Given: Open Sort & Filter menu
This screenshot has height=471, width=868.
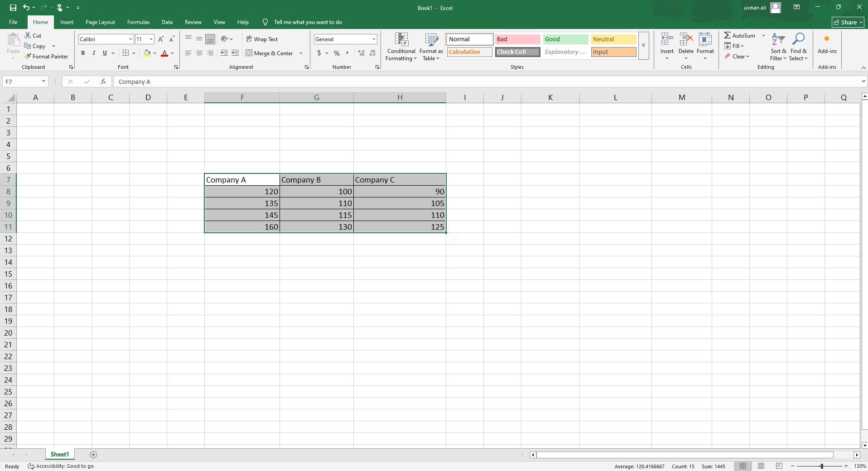Looking at the screenshot, I should point(778,47).
